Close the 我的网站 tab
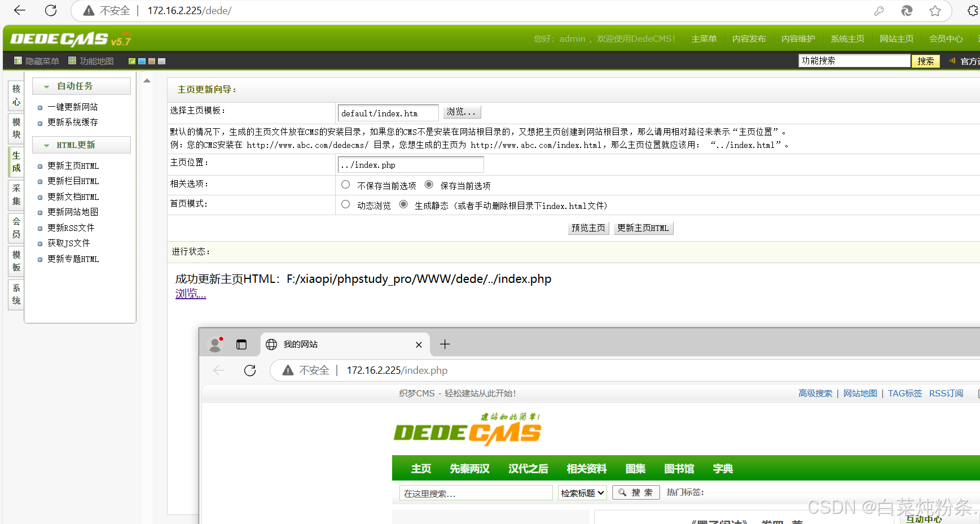 point(419,344)
